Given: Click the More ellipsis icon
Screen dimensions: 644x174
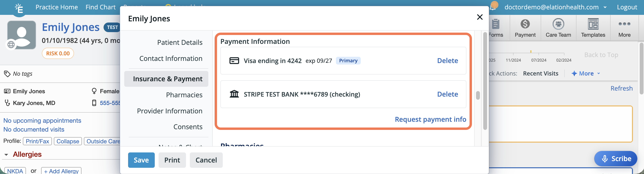Looking at the screenshot, I should point(624,24).
